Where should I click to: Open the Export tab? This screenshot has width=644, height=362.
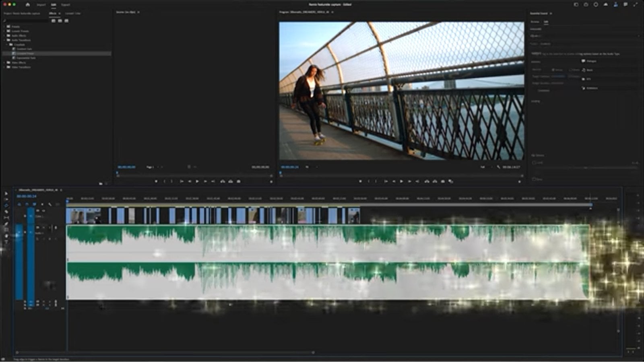(x=65, y=5)
